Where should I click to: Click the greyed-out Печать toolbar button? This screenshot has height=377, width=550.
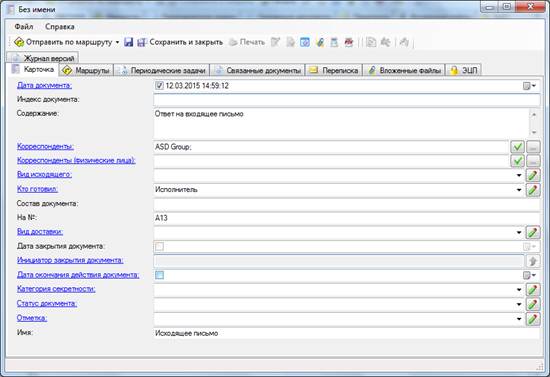[x=247, y=42]
